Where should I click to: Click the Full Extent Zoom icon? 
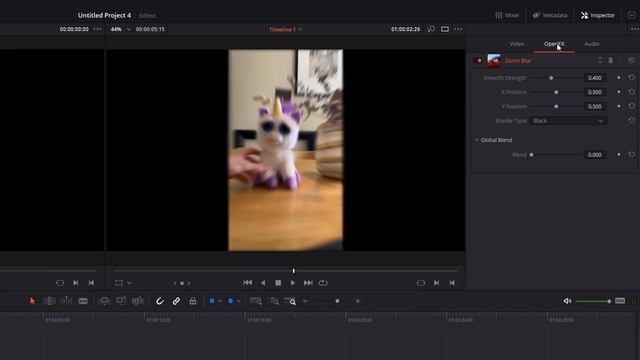pyautogui.click(x=256, y=301)
